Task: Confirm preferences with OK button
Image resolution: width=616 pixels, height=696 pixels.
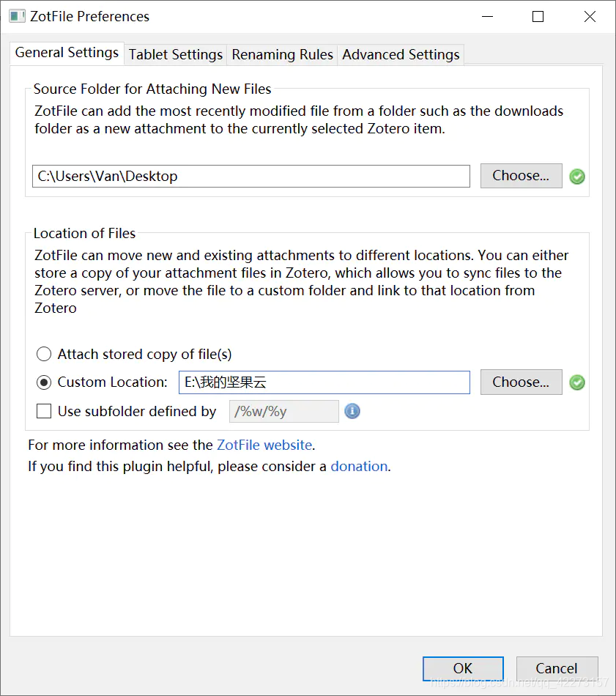Action: pos(463,668)
